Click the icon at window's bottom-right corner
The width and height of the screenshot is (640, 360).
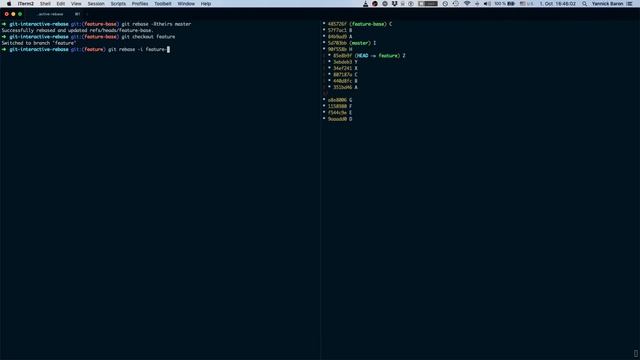click(x=636, y=353)
